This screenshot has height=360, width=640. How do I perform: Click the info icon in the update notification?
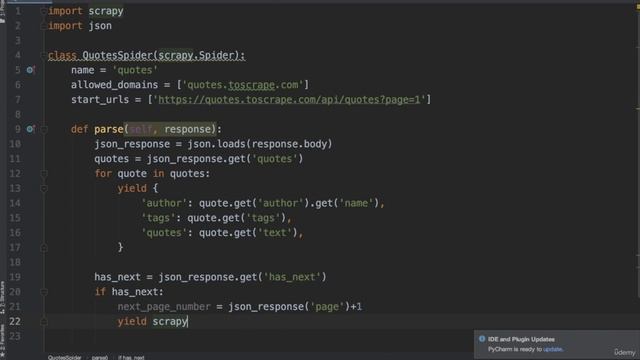482,339
